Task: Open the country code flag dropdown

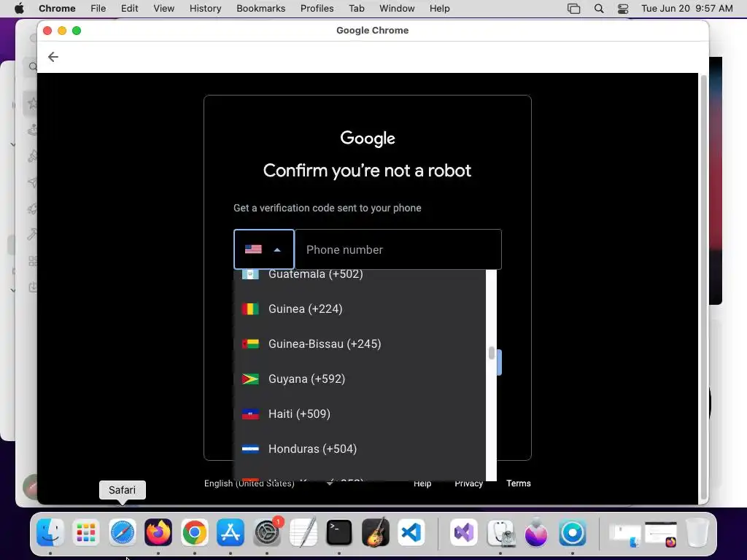Action: [264, 249]
